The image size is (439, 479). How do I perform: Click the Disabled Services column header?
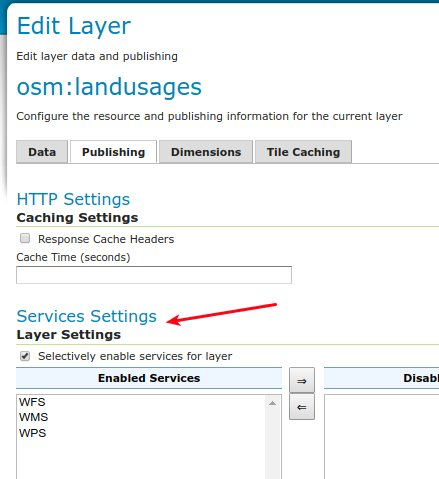[x=381, y=378]
